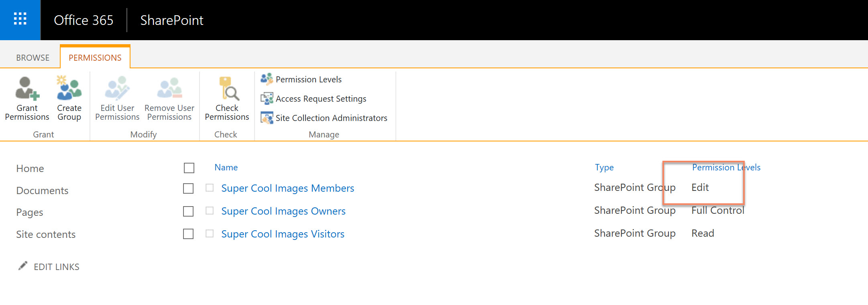The width and height of the screenshot is (868, 305).
Task: Open Site contents in left navigation
Action: [x=46, y=234]
